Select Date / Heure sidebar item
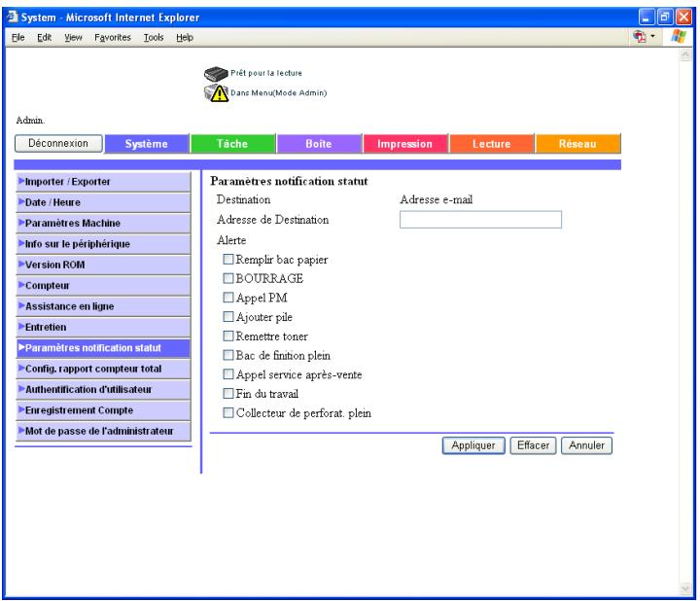Image resolution: width=700 pixels, height=601 pixels. (103, 202)
